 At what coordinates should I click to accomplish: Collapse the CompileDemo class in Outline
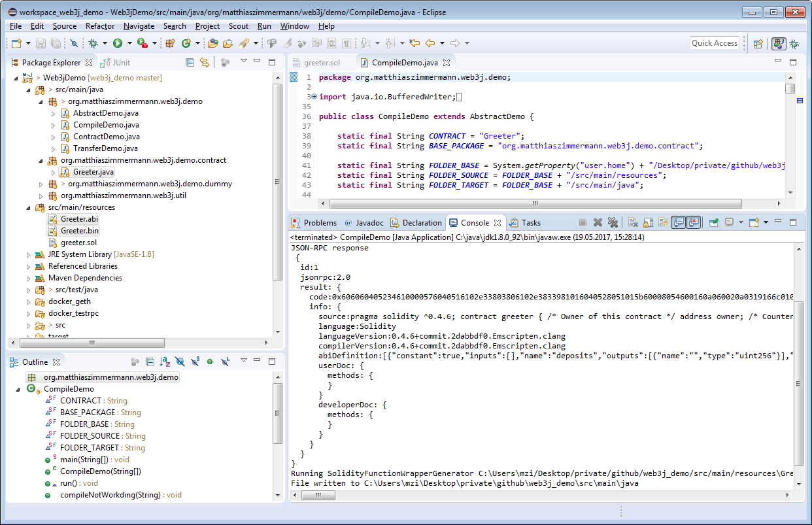click(18, 389)
